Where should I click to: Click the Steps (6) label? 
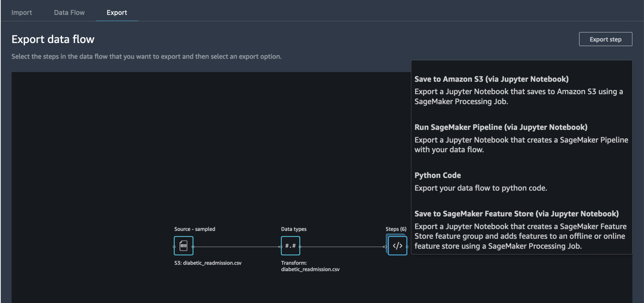pyautogui.click(x=396, y=229)
